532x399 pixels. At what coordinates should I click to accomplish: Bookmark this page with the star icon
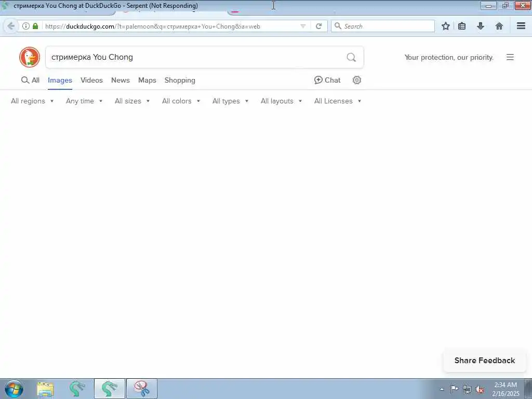[445, 26]
